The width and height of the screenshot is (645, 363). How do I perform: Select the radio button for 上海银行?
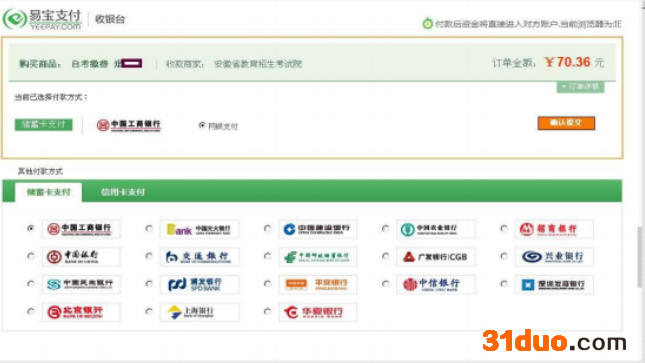tap(149, 312)
